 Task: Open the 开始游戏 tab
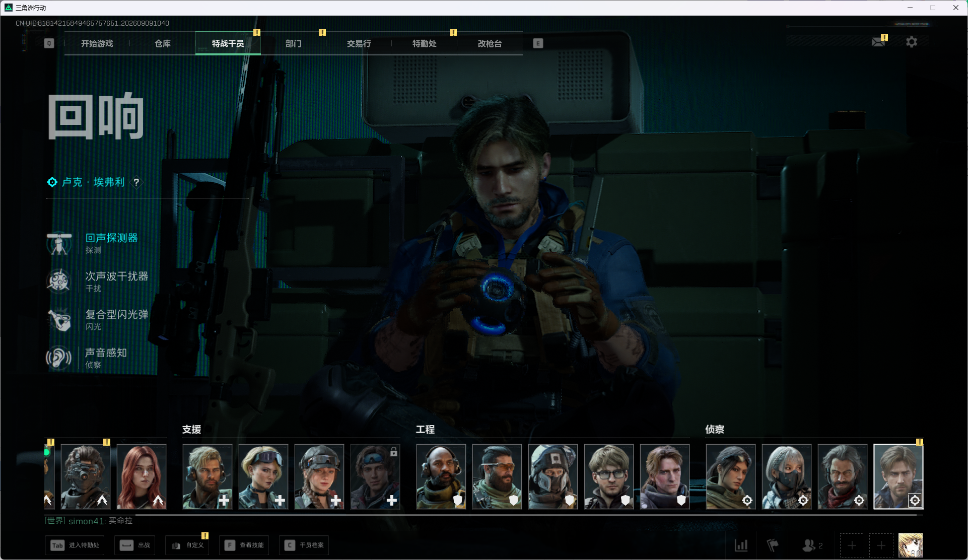click(x=97, y=43)
